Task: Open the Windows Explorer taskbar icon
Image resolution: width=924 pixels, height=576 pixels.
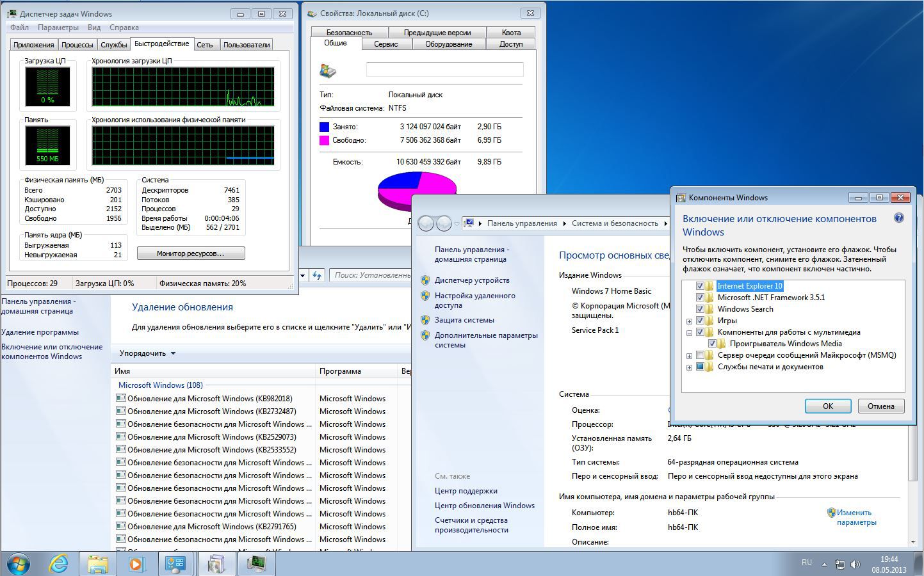Action: (x=97, y=564)
